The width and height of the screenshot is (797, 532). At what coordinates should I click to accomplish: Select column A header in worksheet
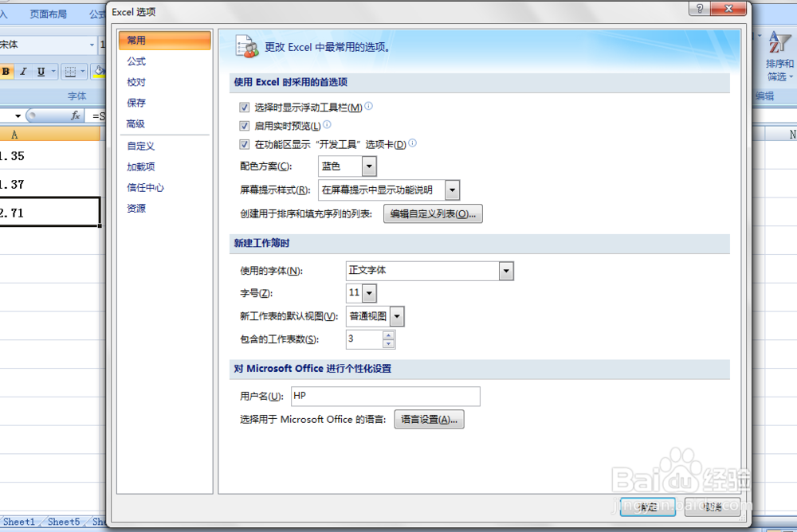coord(49,135)
